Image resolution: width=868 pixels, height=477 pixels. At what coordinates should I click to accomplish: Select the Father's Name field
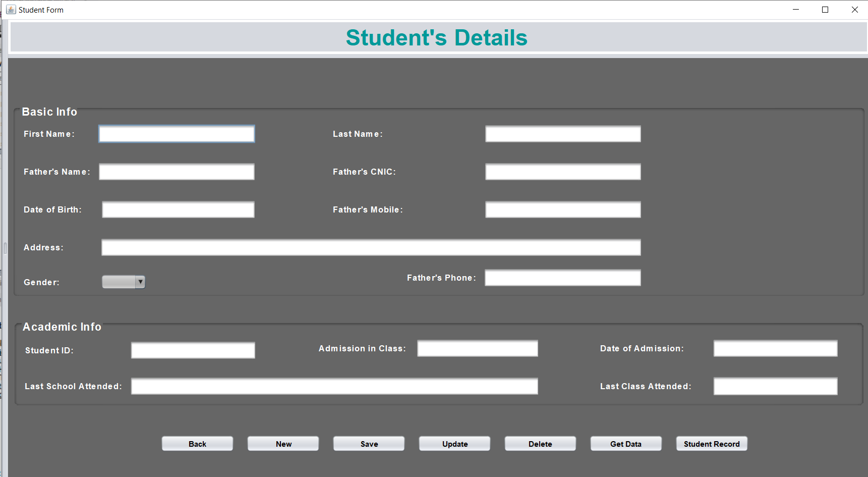(x=177, y=172)
